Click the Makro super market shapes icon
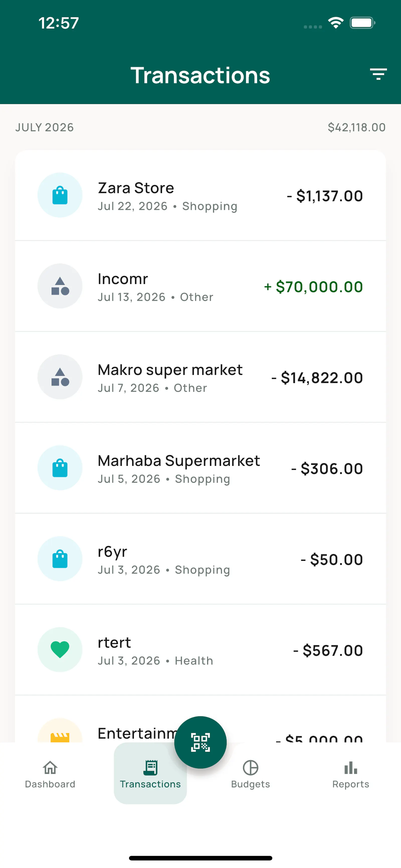Viewport: 401px width, 868px height. pyautogui.click(x=60, y=377)
